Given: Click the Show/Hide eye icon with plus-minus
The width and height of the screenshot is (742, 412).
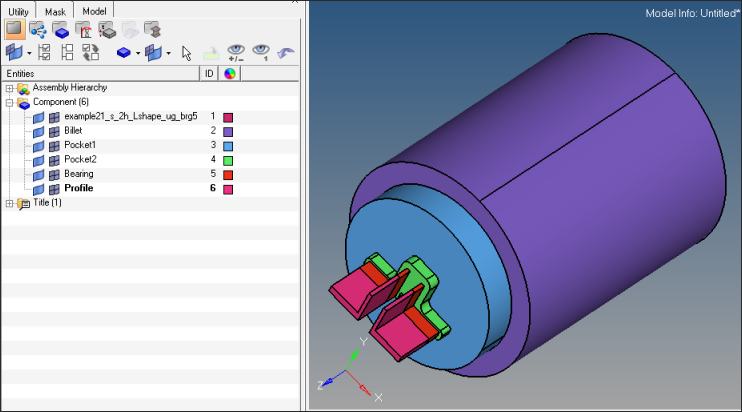Looking at the screenshot, I should coord(236,52).
